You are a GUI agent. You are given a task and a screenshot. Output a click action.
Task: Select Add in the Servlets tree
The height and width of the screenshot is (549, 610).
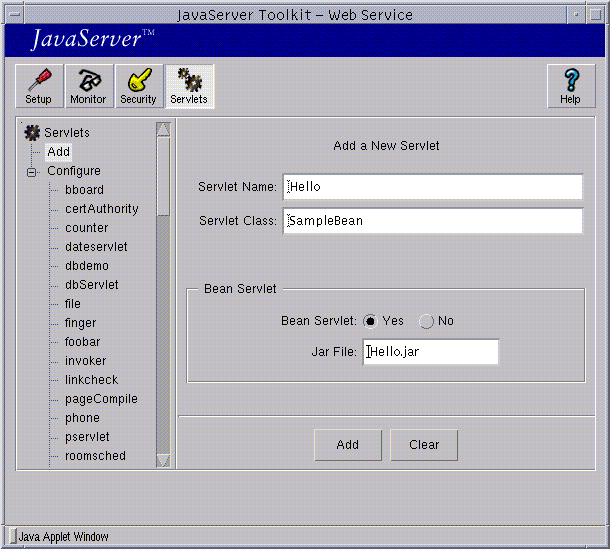58,152
